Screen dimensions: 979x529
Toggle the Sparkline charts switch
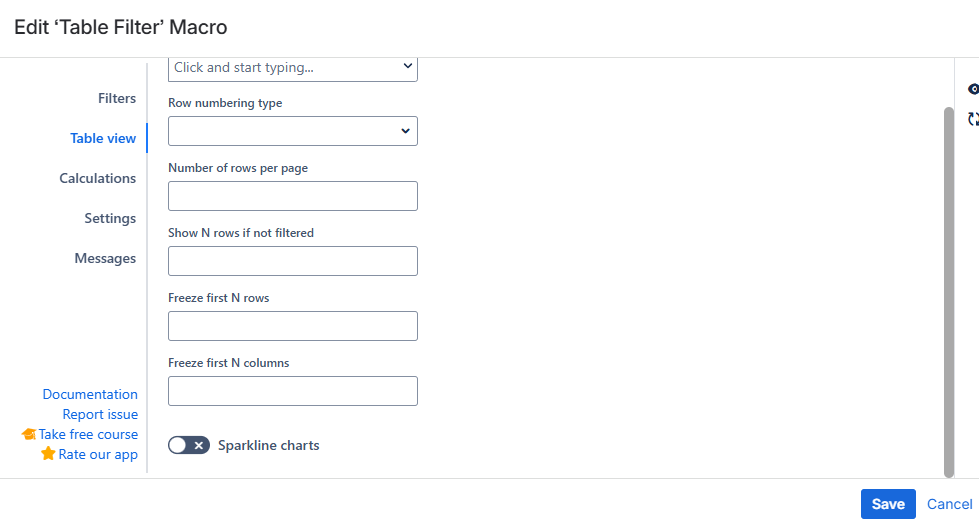[x=189, y=445]
